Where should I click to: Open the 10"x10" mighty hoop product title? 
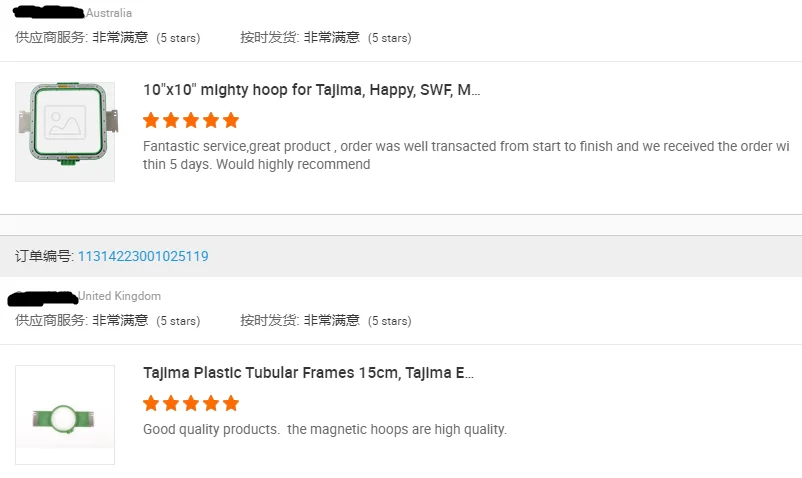pos(311,90)
